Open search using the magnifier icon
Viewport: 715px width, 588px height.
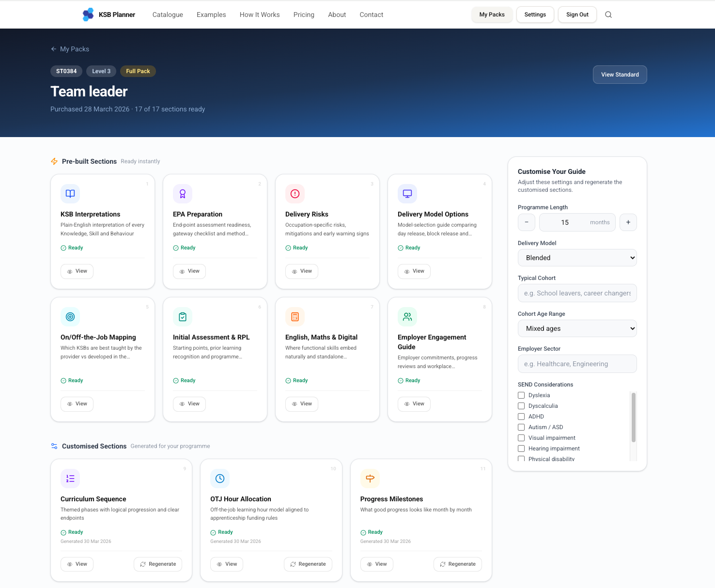pos(608,15)
